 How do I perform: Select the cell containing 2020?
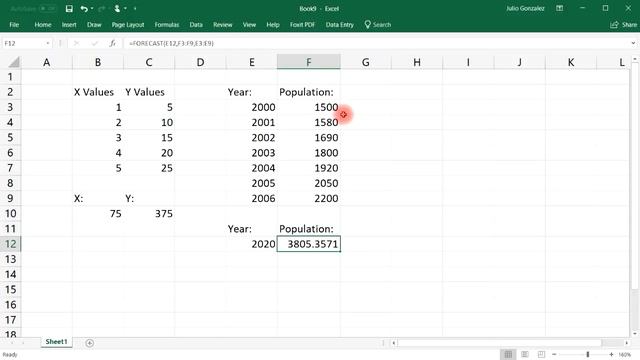coord(251,244)
